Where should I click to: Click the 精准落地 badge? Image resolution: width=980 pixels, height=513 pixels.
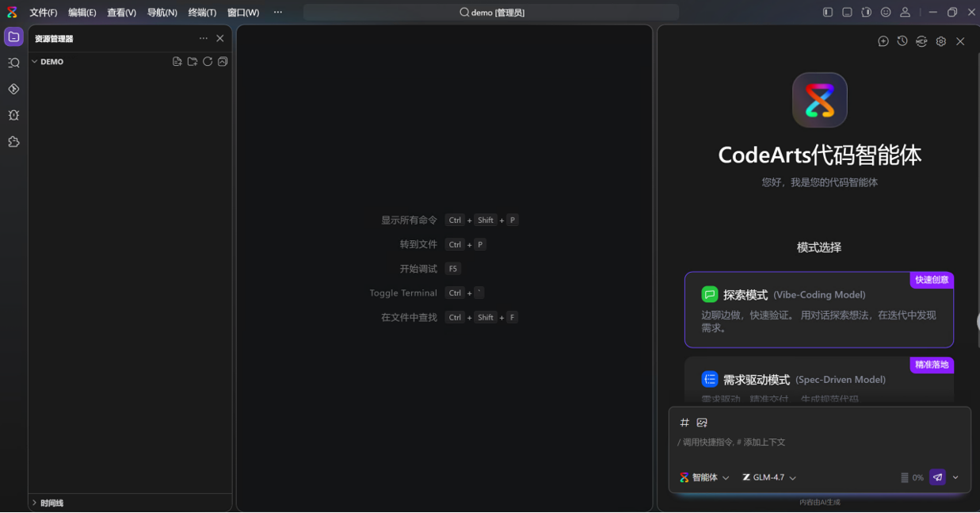[932, 365]
